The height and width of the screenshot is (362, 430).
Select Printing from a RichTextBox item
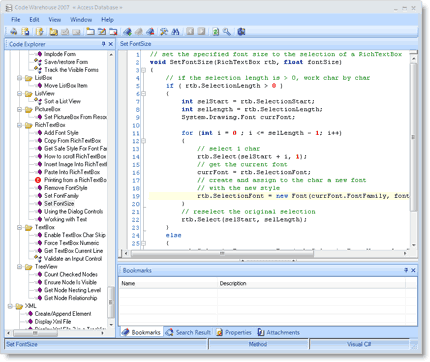pos(75,180)
